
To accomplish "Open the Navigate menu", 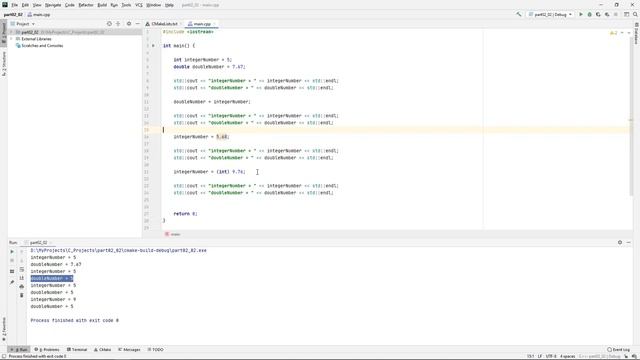I will coord(53,5).
